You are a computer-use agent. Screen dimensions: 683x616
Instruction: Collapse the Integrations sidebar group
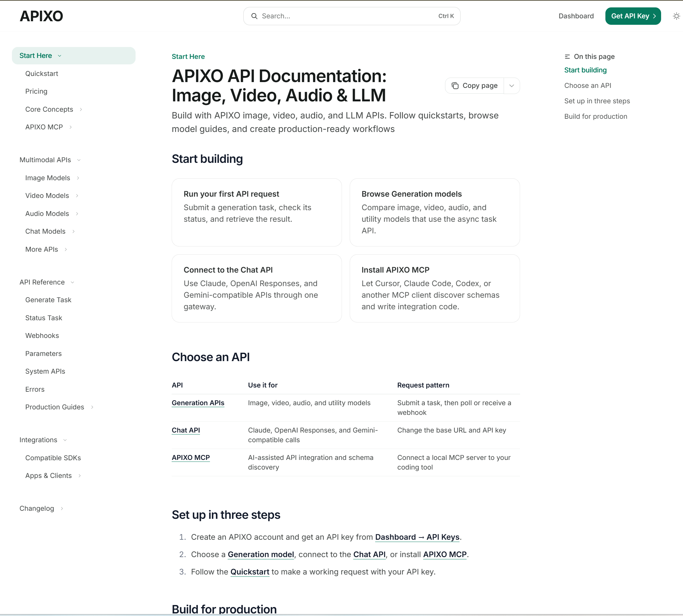point(65,440)
